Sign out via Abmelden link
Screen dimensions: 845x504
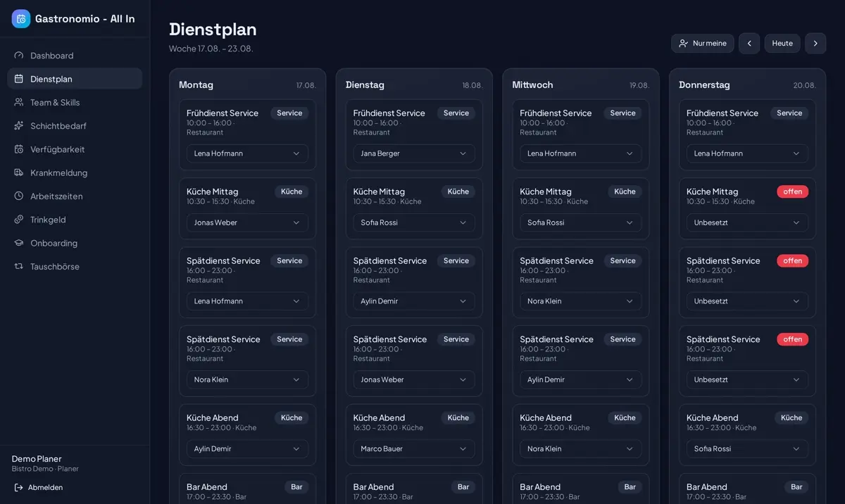point(39,487)
